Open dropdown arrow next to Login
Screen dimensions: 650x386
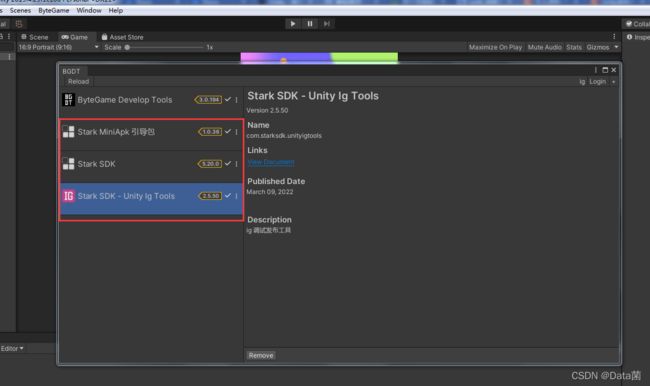click(x=614, y=82)
